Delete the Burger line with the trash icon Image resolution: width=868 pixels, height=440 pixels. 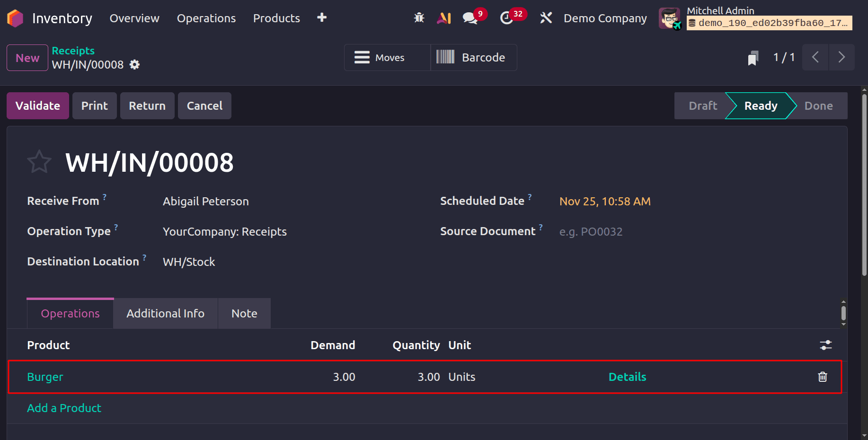click(x=822, y=377)
